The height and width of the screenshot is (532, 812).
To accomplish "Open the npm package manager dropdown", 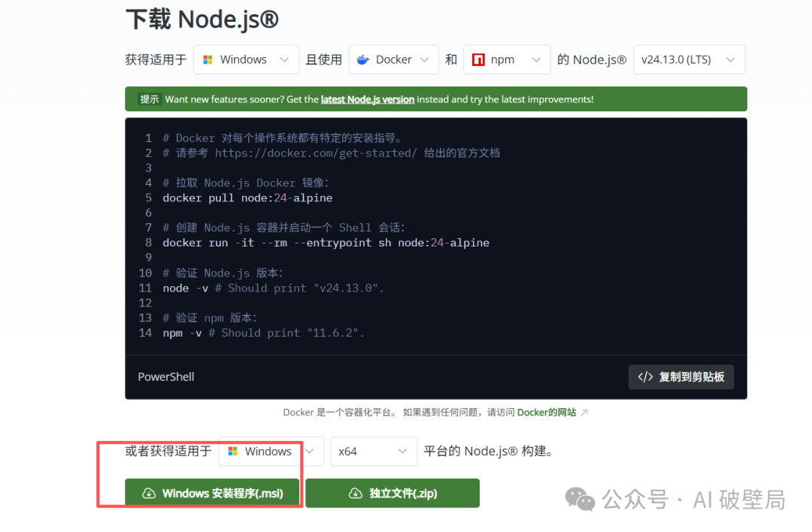I will (x=507, y=59).
